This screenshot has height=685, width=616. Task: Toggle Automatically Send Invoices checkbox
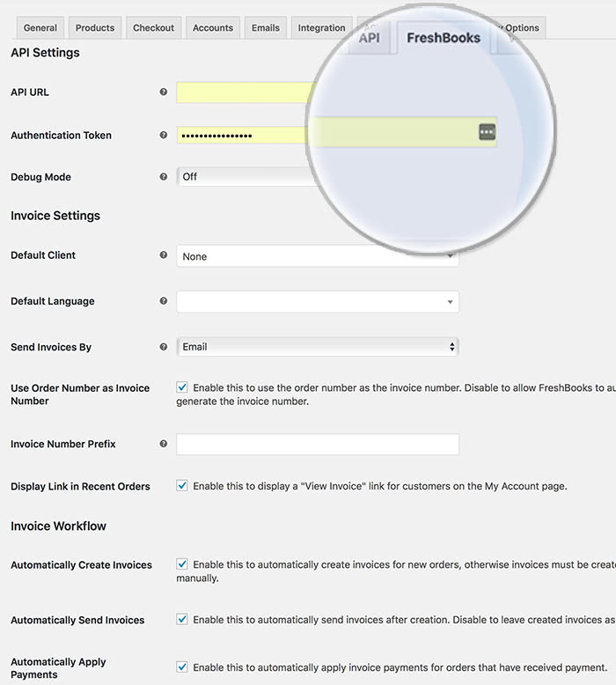coord(182,619)
